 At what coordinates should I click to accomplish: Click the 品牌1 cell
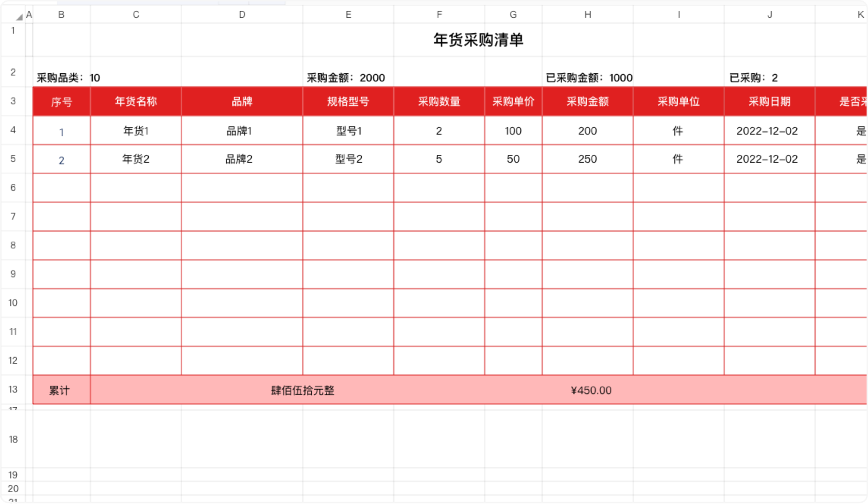[242, 131]
